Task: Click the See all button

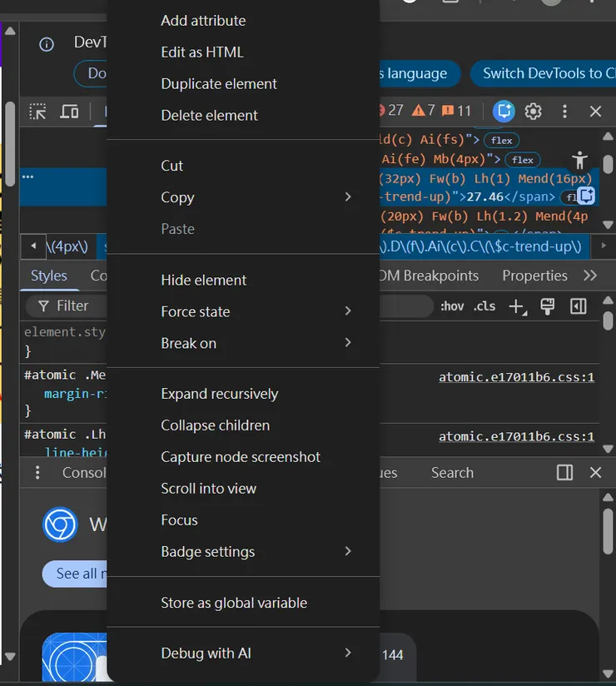Action: (x=75, y=574)
